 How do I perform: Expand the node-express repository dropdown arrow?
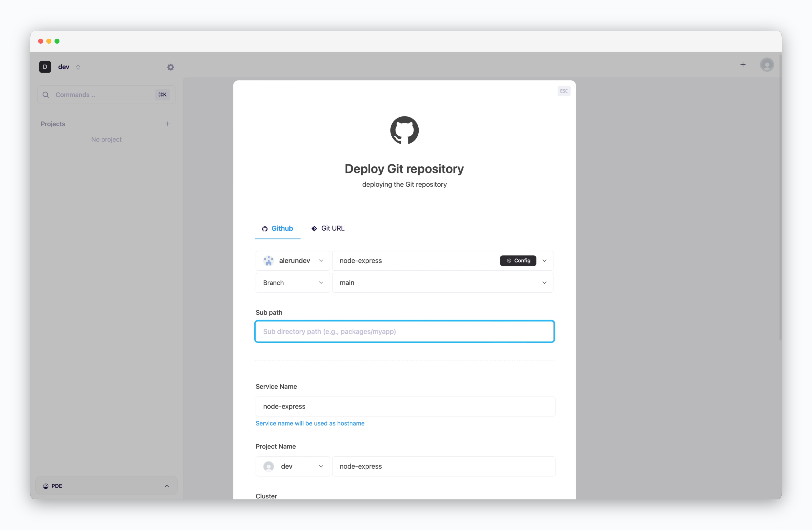[x=545, y=261]
